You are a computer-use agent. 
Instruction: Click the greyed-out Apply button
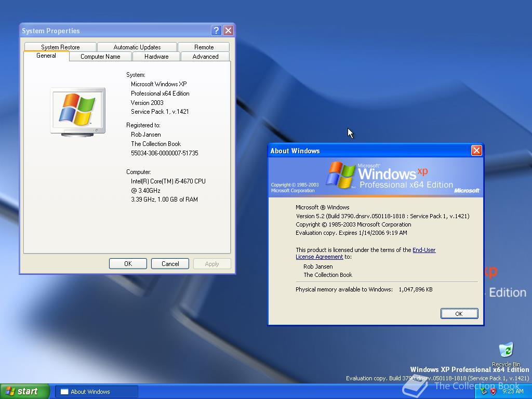(212, 263)
